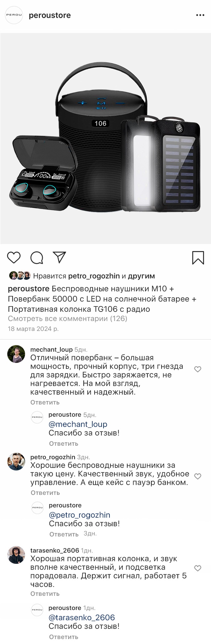Like mechant_loup's comment
Screen dimensions: 211x644
tap(197, 369)
